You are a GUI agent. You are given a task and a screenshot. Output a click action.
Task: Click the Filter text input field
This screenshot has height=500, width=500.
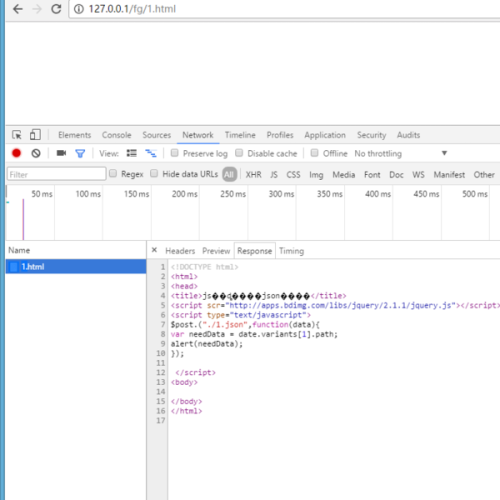(x=57, y=174)
